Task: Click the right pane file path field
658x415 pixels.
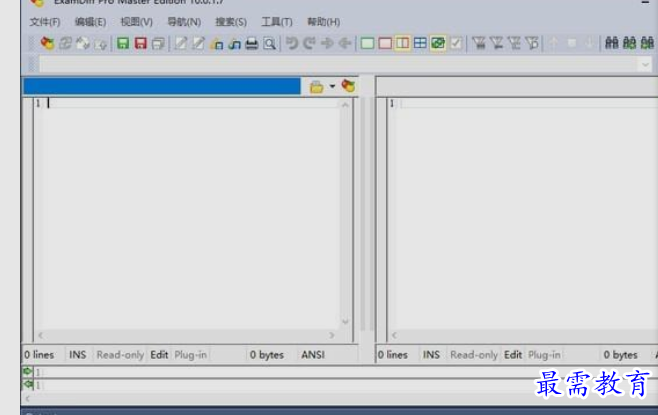Action: click(517, 87)
